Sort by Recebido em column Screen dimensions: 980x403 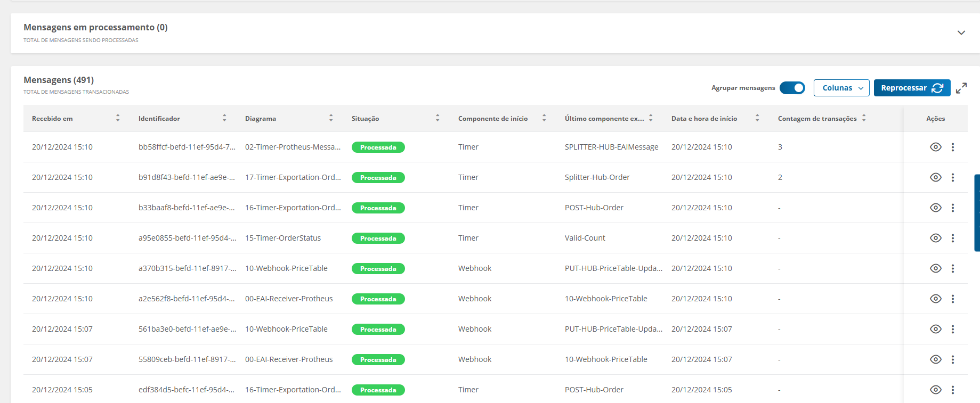pyautogui.click(x=118, y=118)
